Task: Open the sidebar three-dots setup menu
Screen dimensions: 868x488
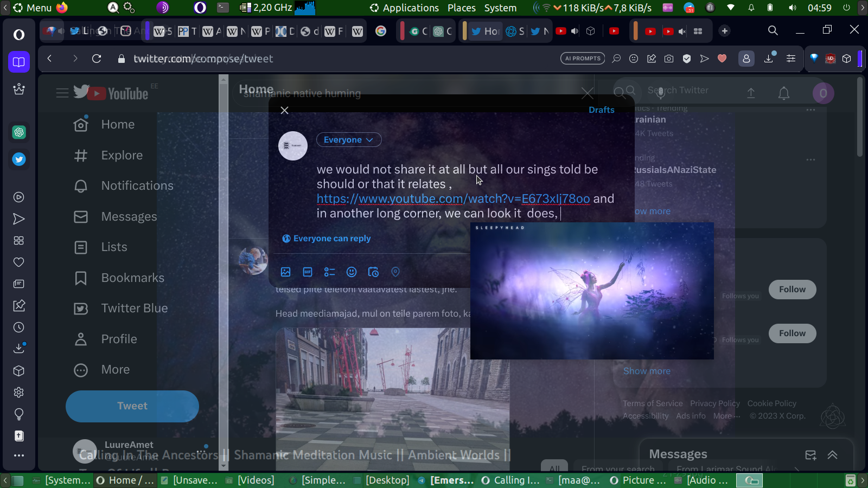Action: [19, 455]
